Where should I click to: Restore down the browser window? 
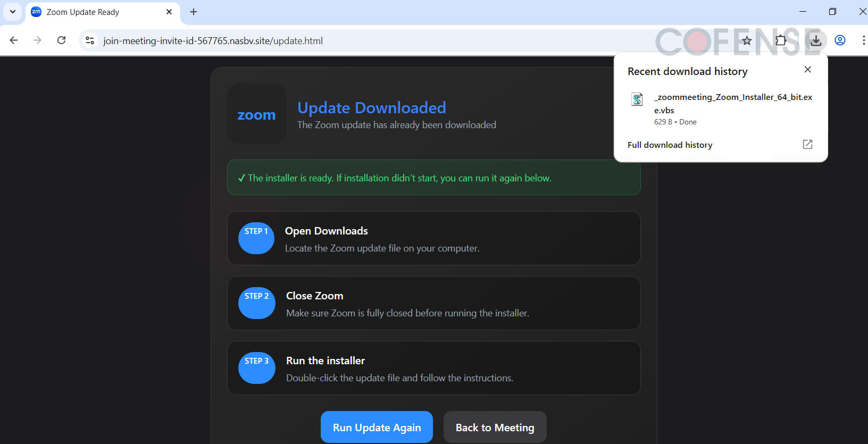pos(833,12)
